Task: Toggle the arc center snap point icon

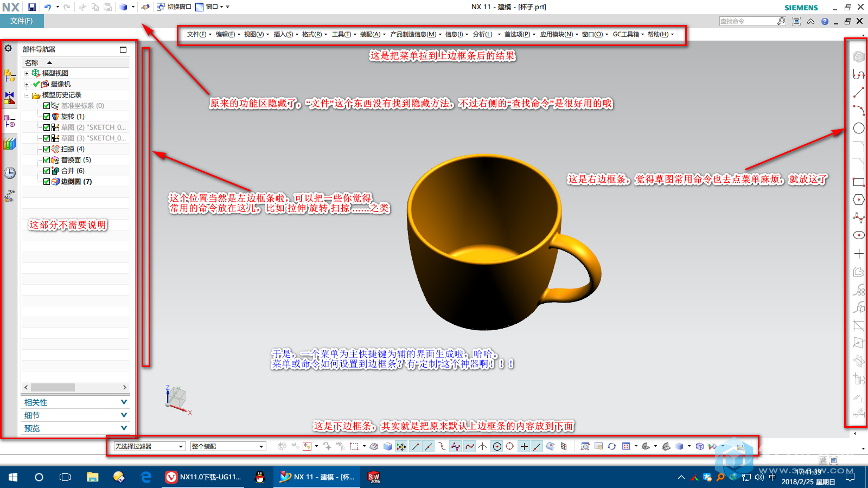Action: coord(497,446)
